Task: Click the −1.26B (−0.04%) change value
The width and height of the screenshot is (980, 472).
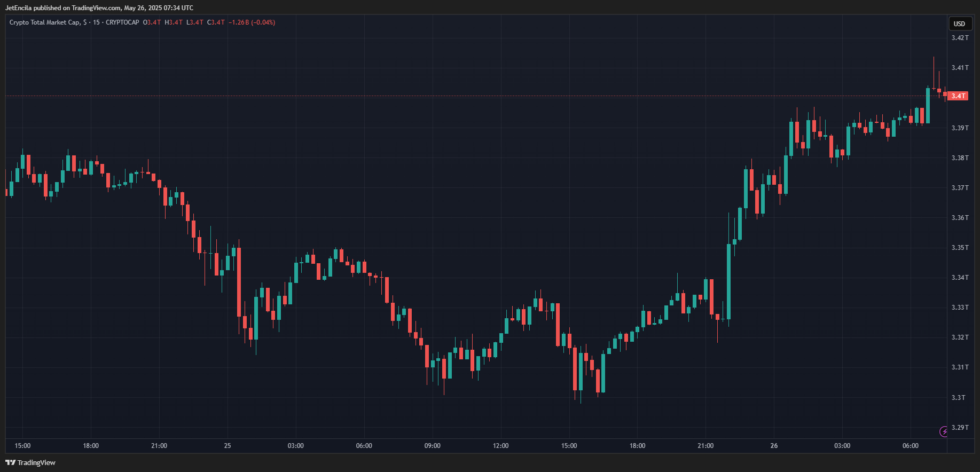Action: coord(252,22)
